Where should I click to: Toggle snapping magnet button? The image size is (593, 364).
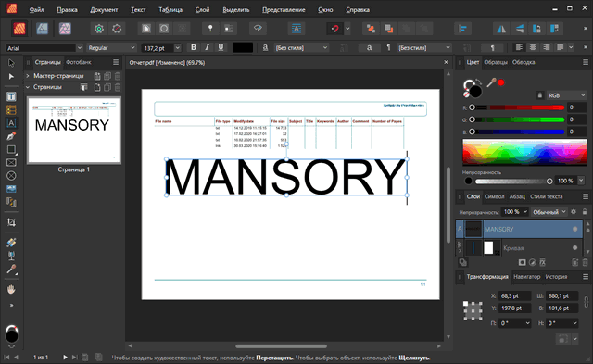click(335, 29)
